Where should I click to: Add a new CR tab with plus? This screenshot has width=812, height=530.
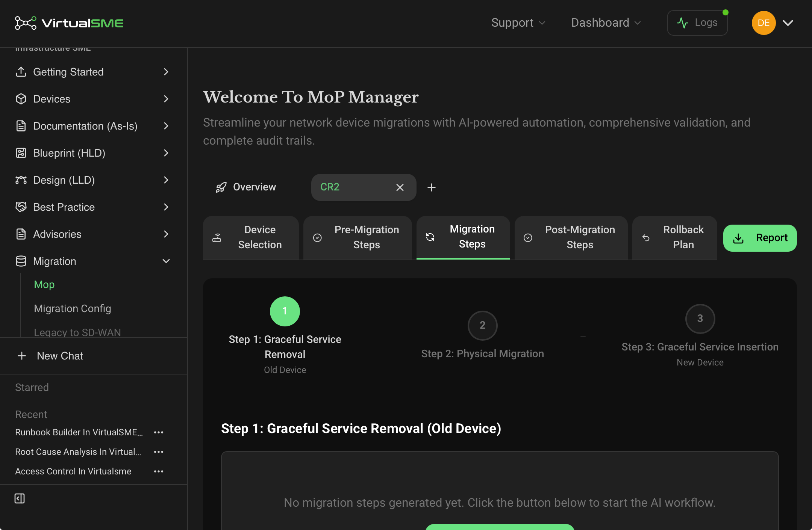pos(432,187)
